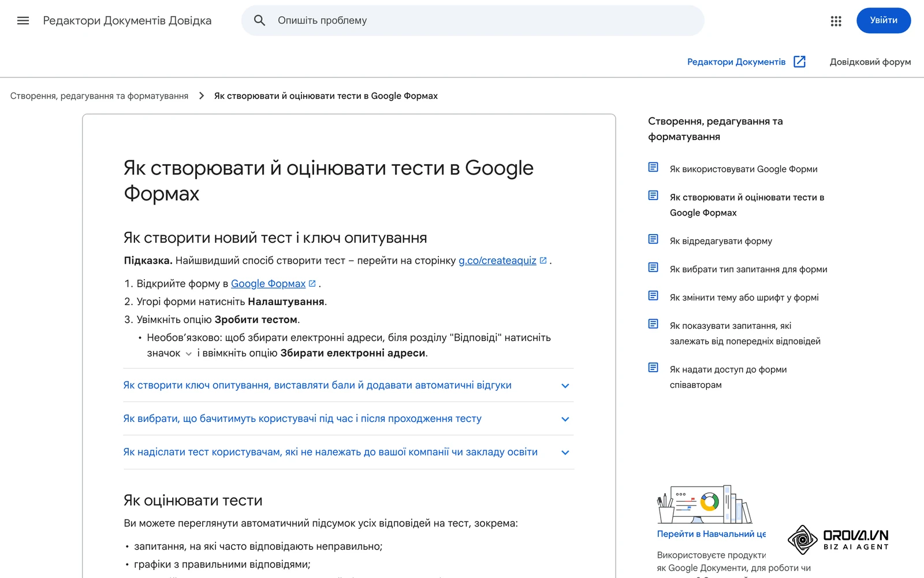This screenshot has width=924, height=578.
Task: Click document icon for Як надати доступ до форми
Action: click(653, 368)
